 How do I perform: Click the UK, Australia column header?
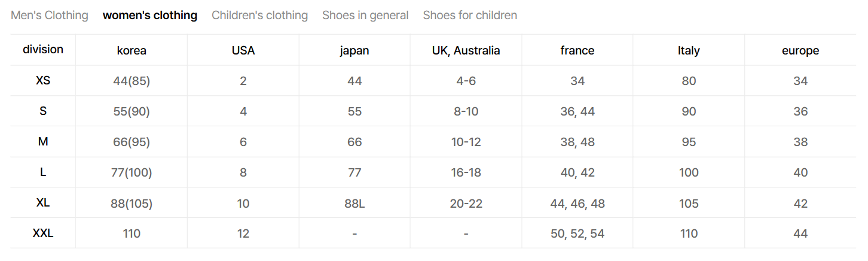tap(466, 51)
